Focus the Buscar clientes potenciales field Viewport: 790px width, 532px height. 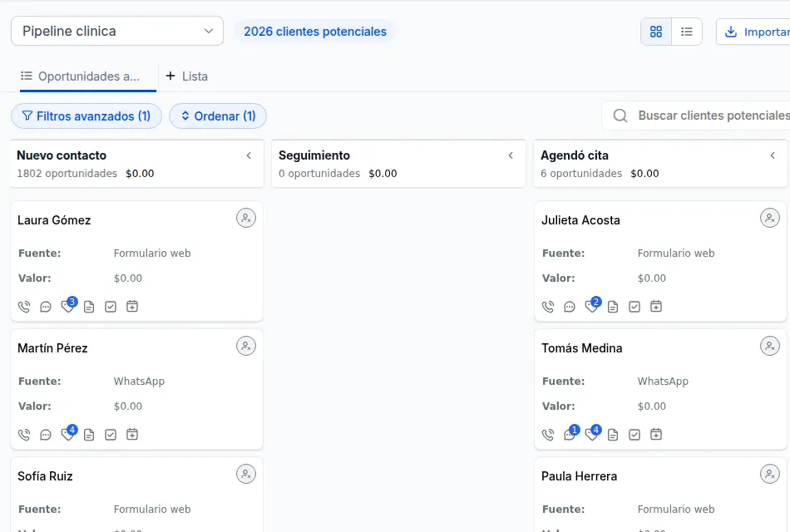697,116
